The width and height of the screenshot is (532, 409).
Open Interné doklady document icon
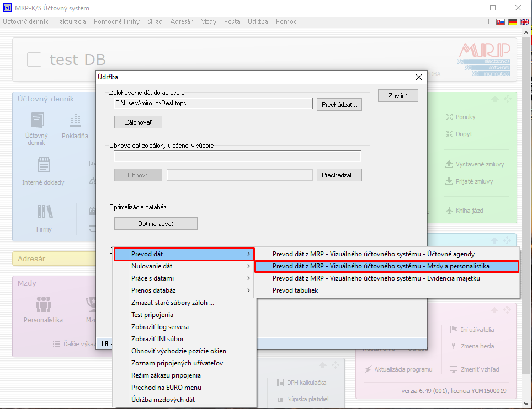point(44,165)
